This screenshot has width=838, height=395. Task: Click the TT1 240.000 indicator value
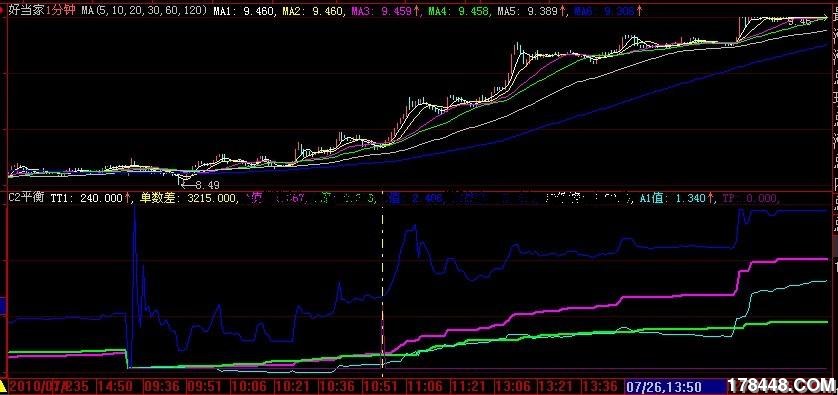tap(90, 198)
